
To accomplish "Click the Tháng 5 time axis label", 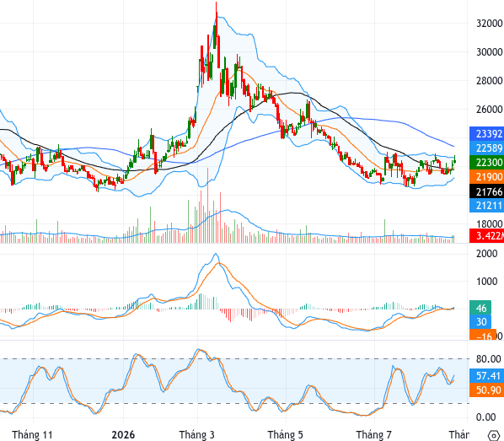I will click(x=285, y=434).
